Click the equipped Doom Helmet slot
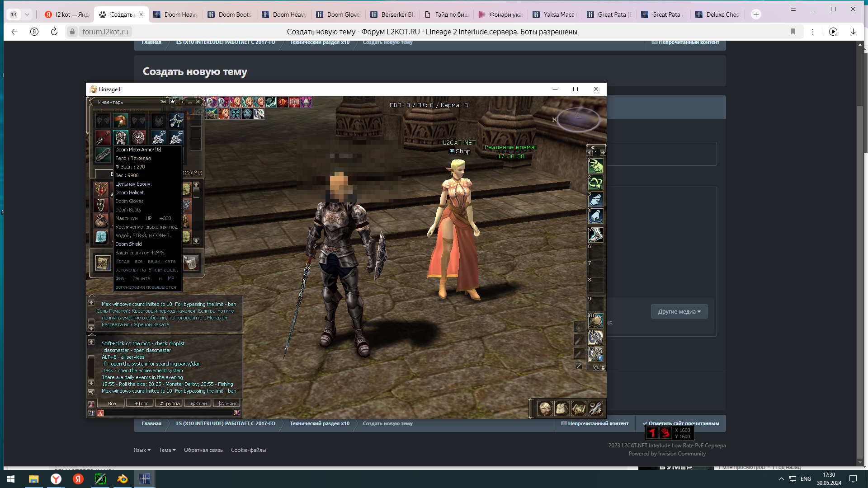Image resolution: width=868 pixels, height=488 pixels. [120, 120]
